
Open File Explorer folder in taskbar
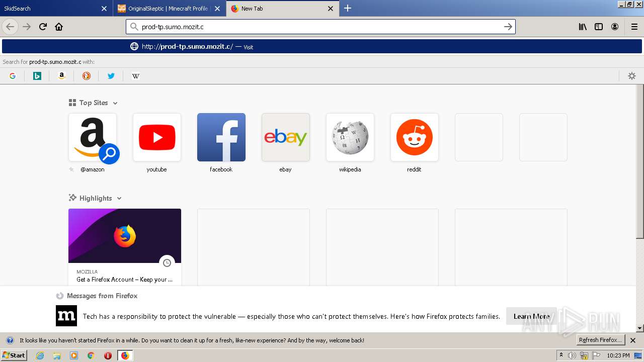click(x=57, y=355)
